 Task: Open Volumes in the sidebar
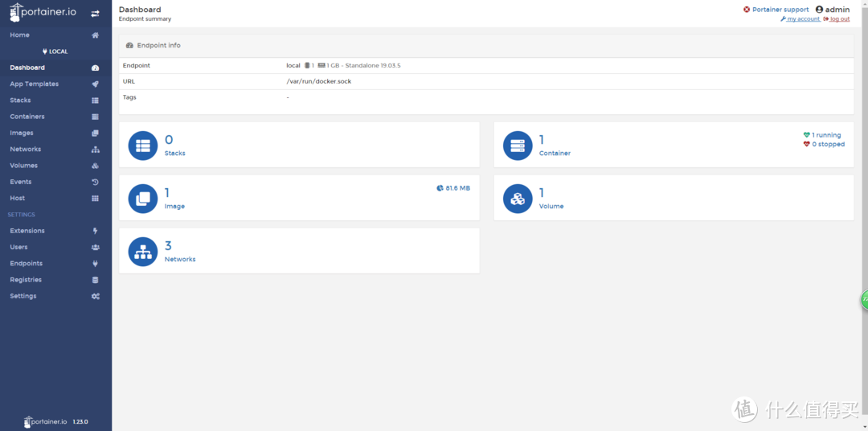pyautogui.click(x=24, y=166)
